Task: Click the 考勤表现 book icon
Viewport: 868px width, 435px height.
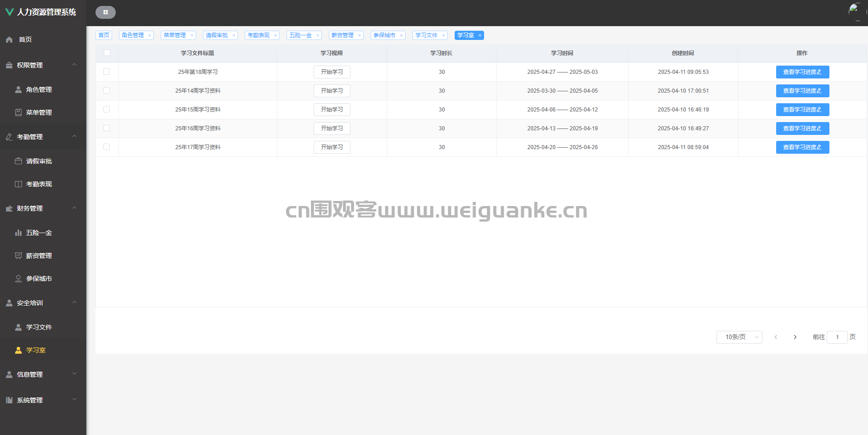Action: 18,184
